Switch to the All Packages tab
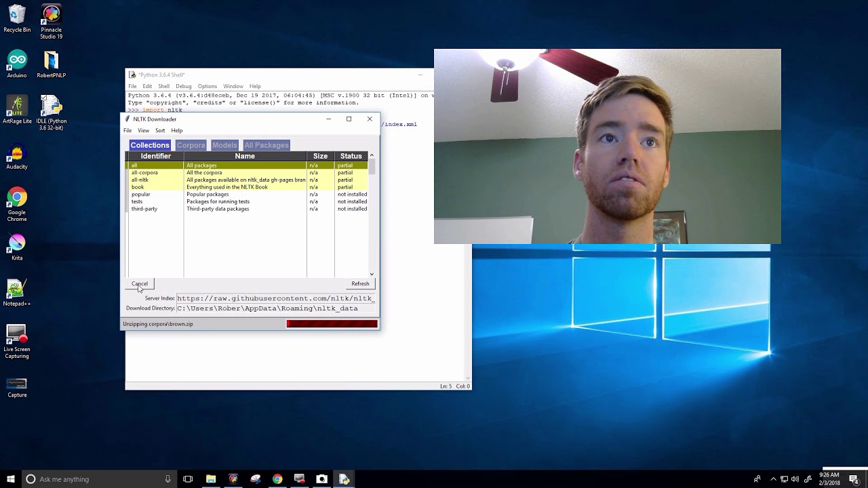 click(267, 145)
